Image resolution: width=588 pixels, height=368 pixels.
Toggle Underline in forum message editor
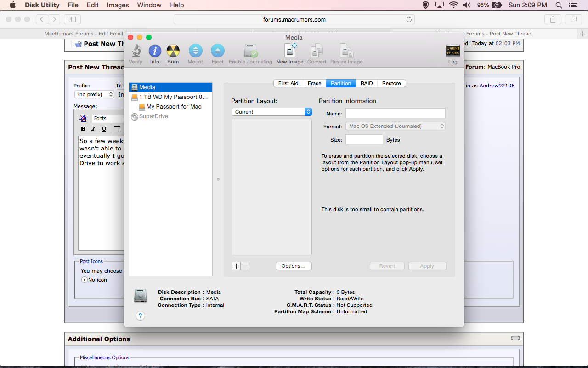point(104,129)
